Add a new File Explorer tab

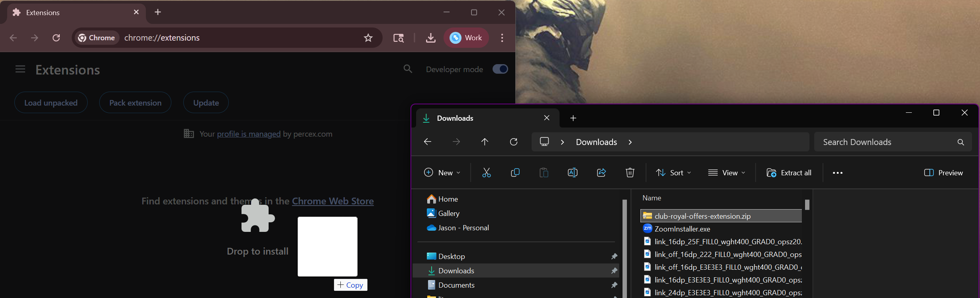click(573, 118)
